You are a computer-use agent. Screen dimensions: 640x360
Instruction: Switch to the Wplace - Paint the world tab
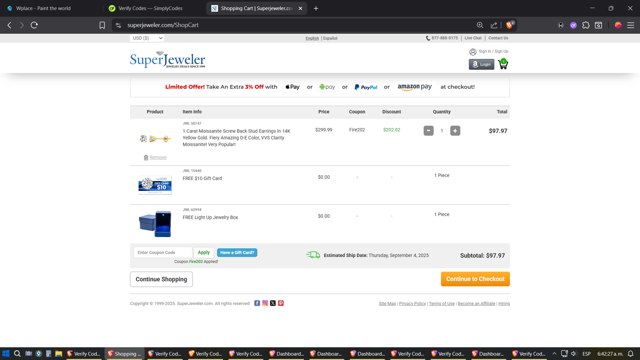coord(44,8)
